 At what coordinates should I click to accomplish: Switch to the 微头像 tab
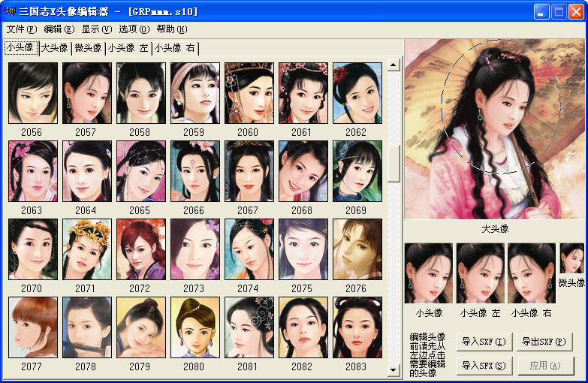point(89,48)
